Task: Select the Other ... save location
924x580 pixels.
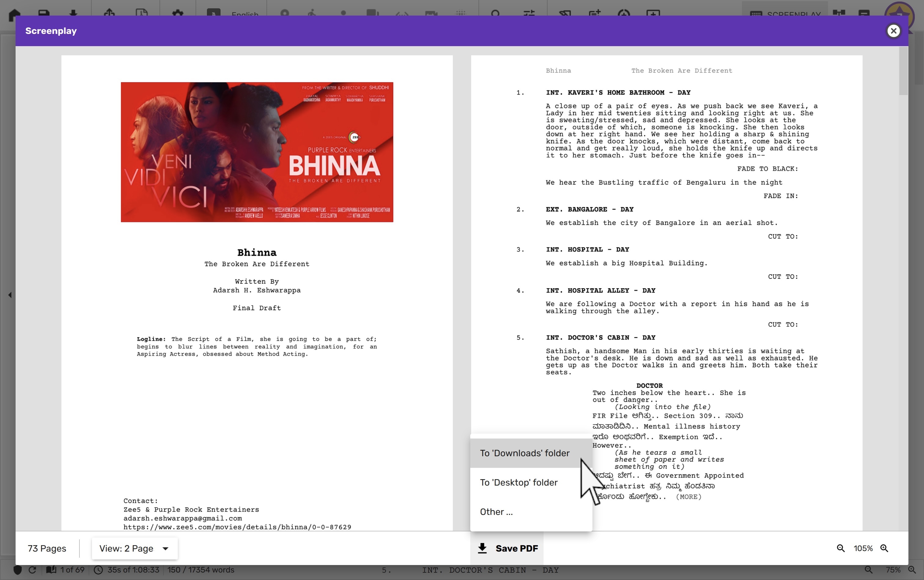Action: point(496,512)
